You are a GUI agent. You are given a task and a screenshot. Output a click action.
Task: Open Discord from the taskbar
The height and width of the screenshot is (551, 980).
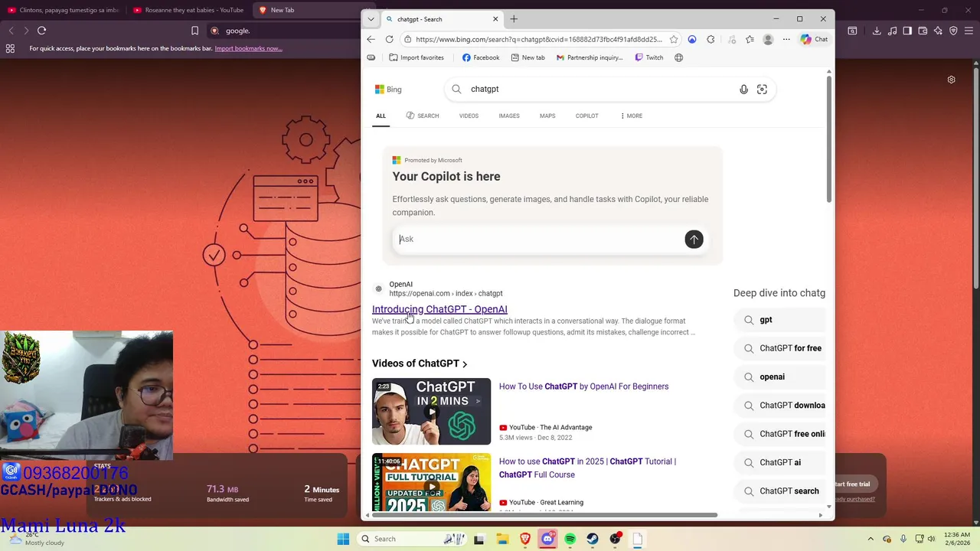(x=547, y=539)
